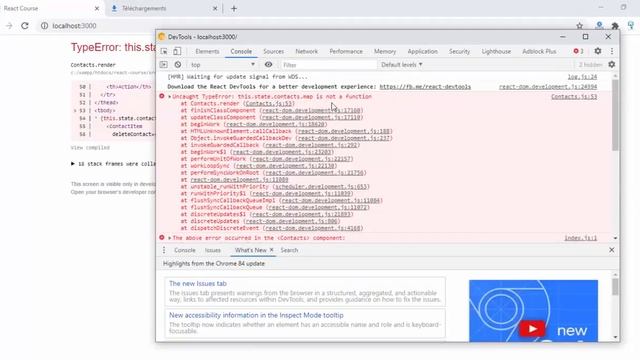Close the React Course tab
This screenshot has height=360, width=640.
point(97,8)
